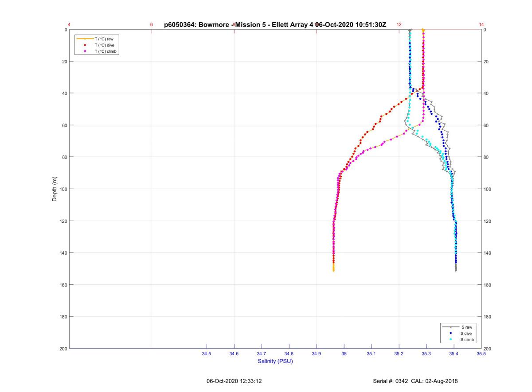
Task: Click the 'Depth (m)' axis label
Action: (x=55, y=189)
